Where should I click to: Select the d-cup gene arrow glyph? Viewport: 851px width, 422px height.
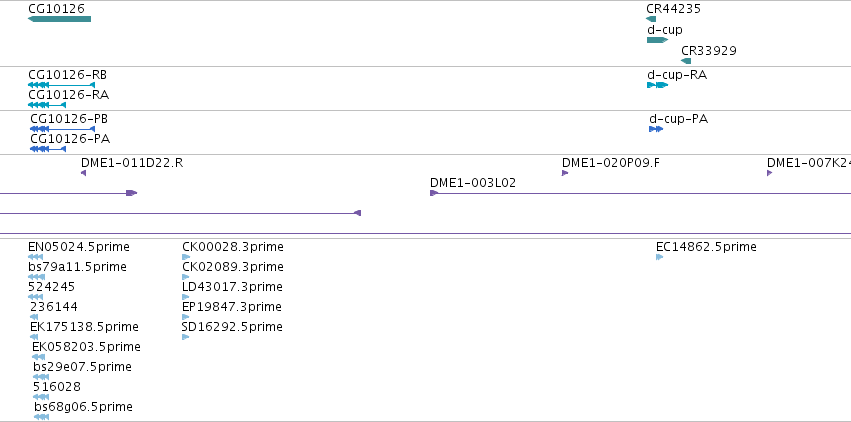click(x=657, y=40)
